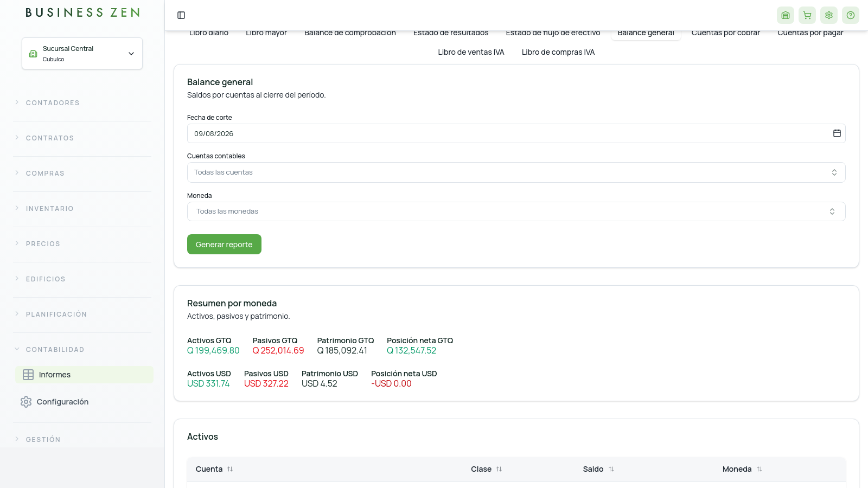
Task: Click the building icon in top bar
Action: pyautogui.click(x=786, y=15)
